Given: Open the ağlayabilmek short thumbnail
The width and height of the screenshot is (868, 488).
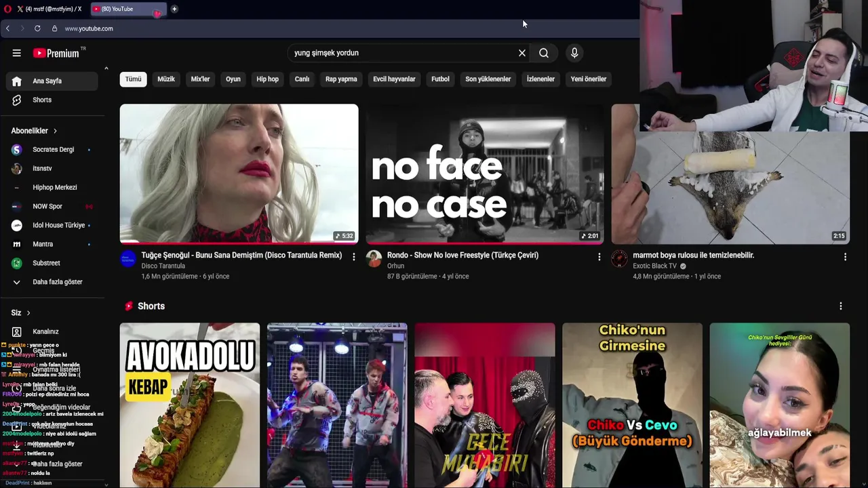Looking at the screenshot, I should [780, 405].
